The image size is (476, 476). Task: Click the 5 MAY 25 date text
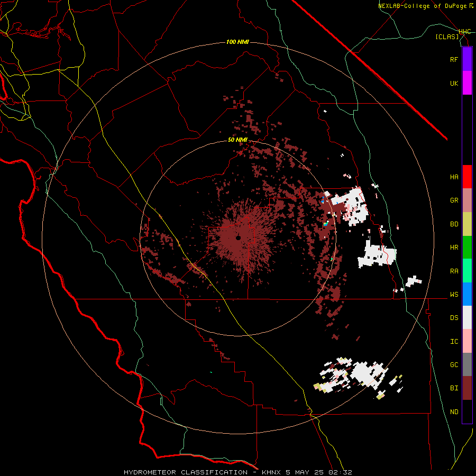305,472
